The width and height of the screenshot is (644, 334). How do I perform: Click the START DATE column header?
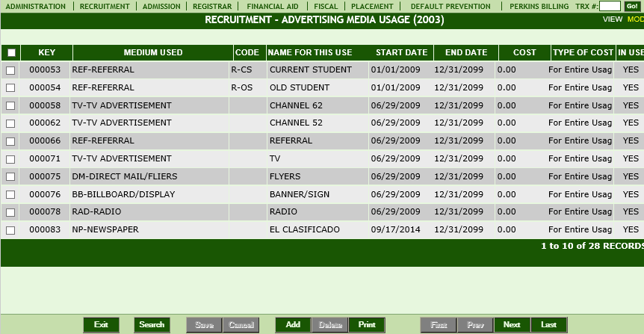(401, 52)
